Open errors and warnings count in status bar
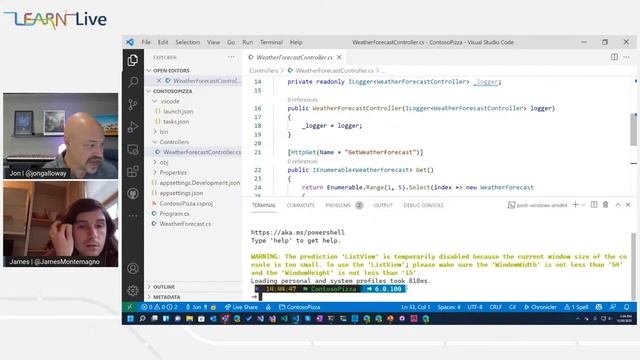 tap(160, 307)
